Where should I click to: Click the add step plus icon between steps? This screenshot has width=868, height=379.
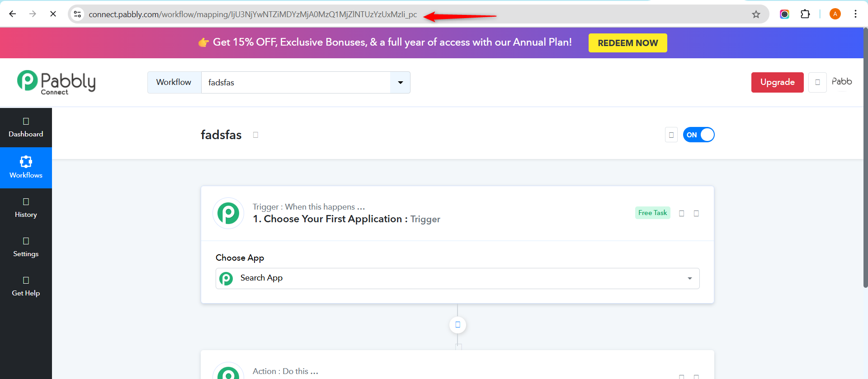pyautogui.click(x=458, y=325)
